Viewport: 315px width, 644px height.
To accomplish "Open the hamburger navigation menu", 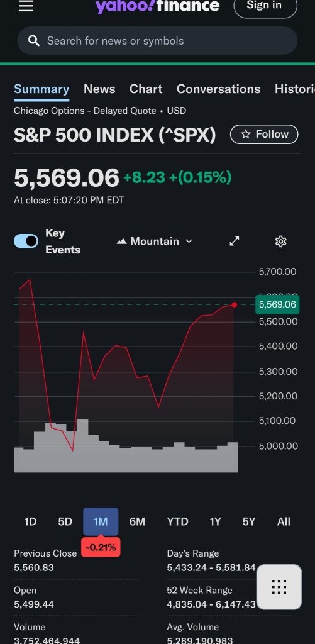I will 26,6.
